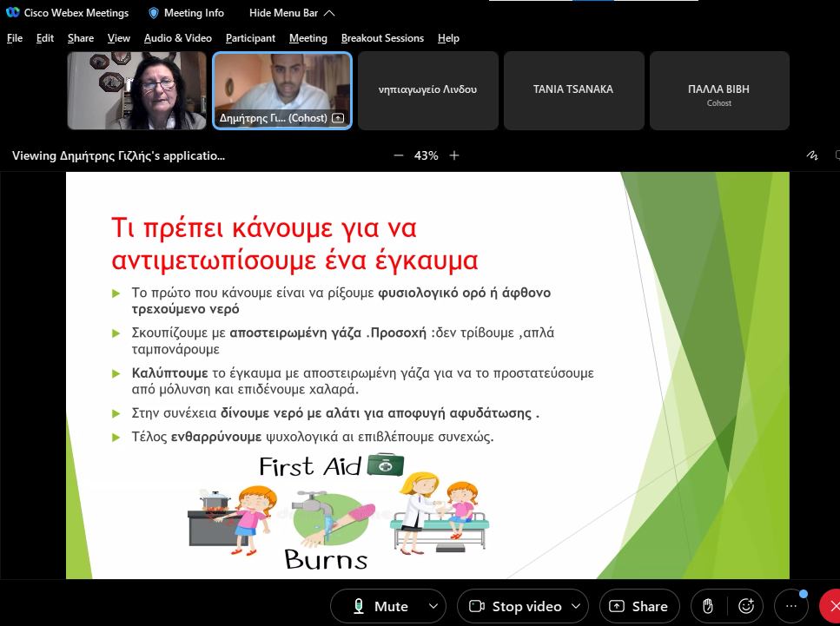Open the emoji reactions picker
This screenshot has height=626, width=840.
[745, 606]
